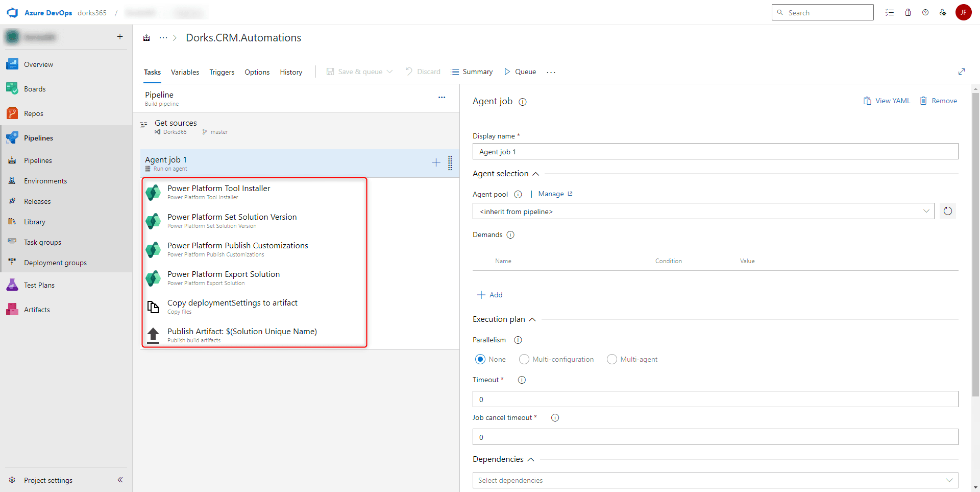Screen dimensions: 980x492
Task: Click the pipelines breadcrumb icon
Action: [146, 38]
